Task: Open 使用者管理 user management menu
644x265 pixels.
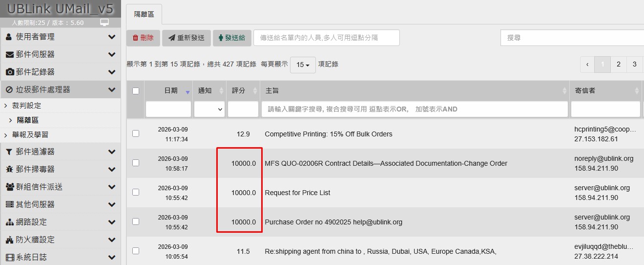Action: pos(60,37)
